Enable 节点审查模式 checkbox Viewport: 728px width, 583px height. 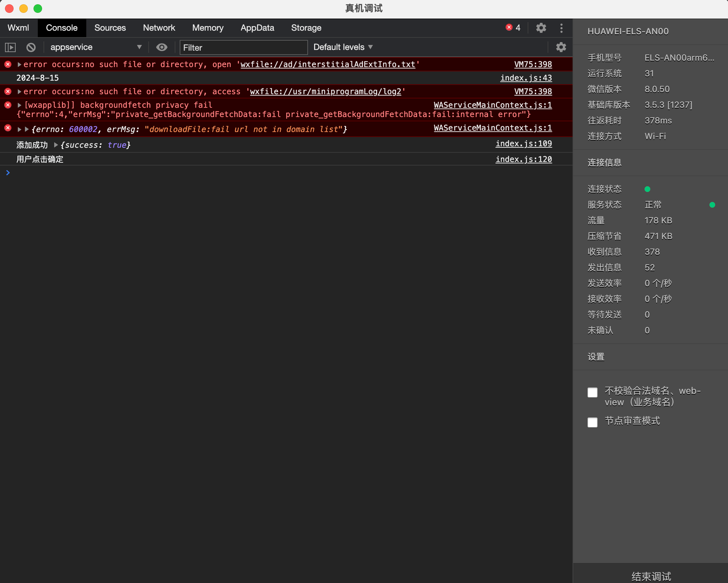point(592,422)
